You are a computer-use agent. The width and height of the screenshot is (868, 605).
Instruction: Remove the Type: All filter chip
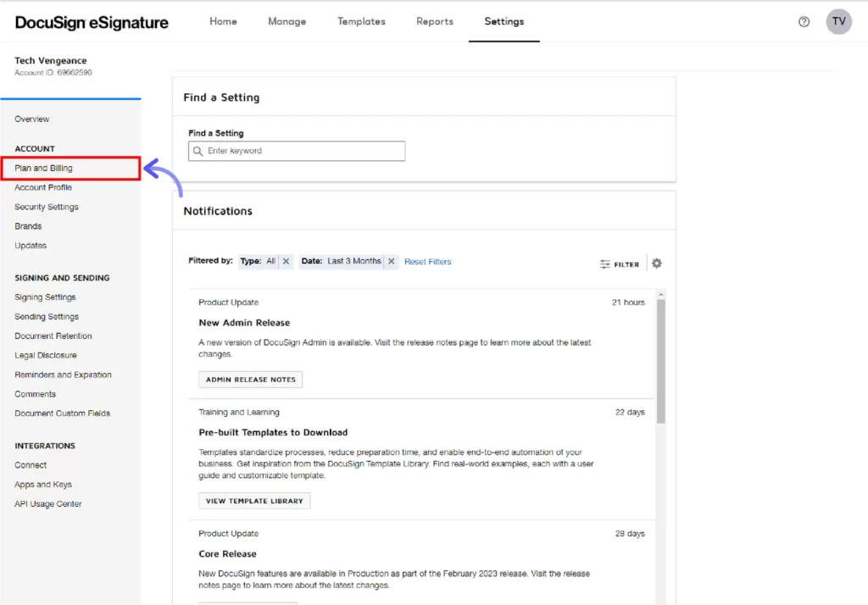(286, 261)
